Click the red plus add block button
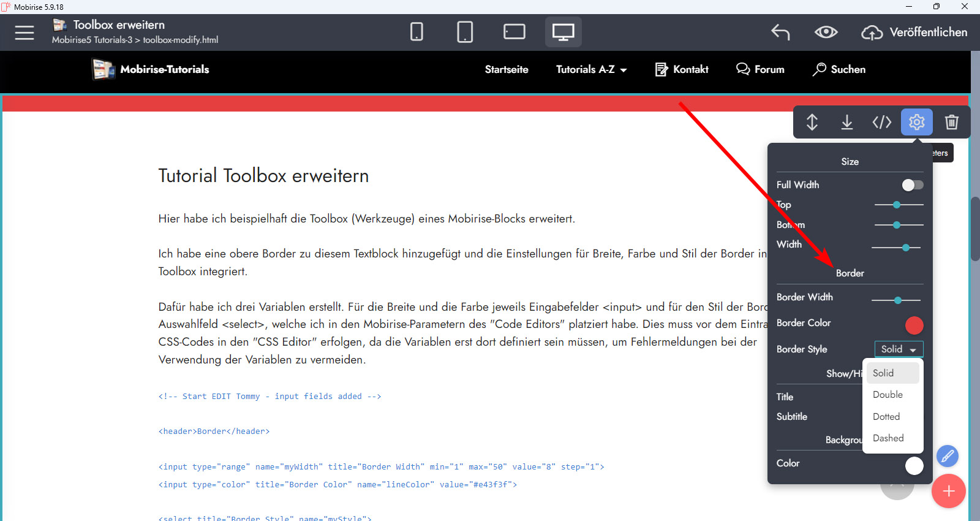Image resolution: width=980 pixels, height=521 pixels. [x=948, y=491]
